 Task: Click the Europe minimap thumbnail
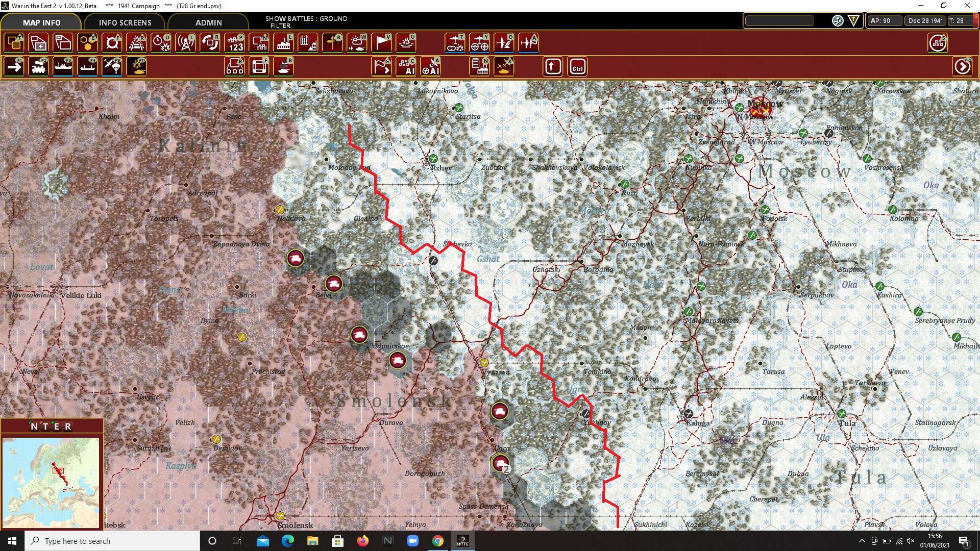pyautogui.click(x=51, y=482)
